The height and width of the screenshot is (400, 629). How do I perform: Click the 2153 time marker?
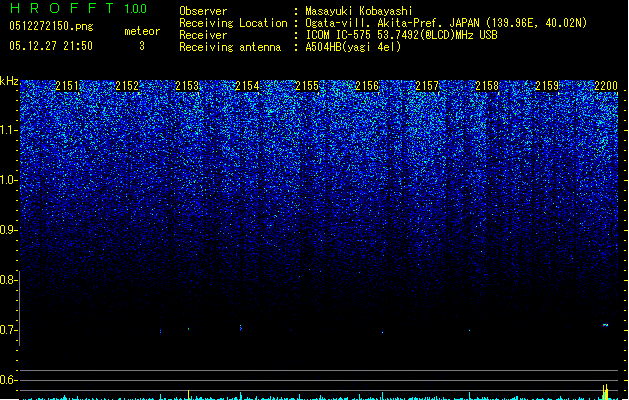(x=187, y=86)
